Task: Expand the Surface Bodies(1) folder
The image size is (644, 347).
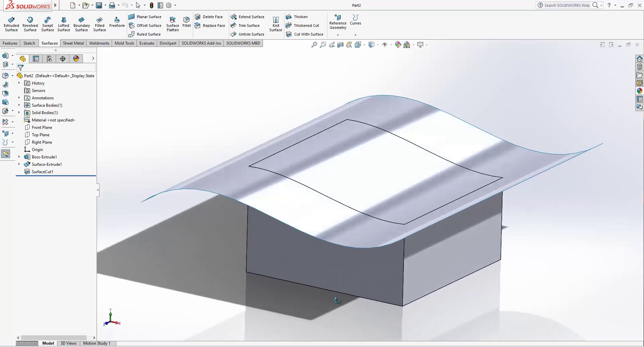Action: [x=19, y=105]
